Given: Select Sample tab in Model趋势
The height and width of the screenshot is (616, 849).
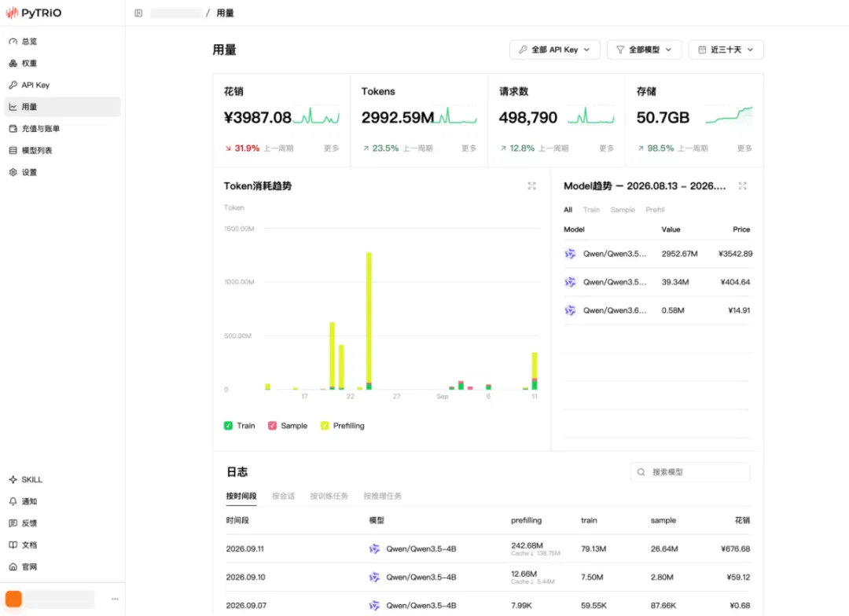Looking at the screenshot, I should 623,210.
